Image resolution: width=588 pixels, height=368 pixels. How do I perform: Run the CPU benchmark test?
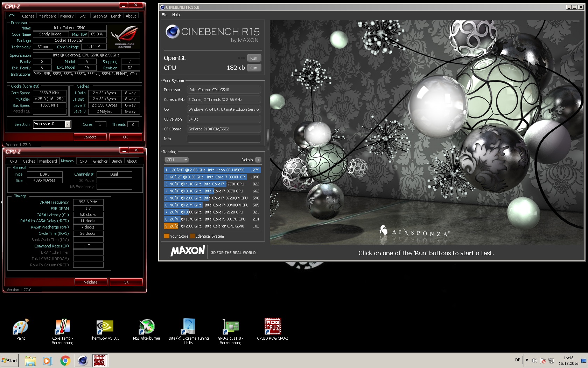click(x=254, y=68)
